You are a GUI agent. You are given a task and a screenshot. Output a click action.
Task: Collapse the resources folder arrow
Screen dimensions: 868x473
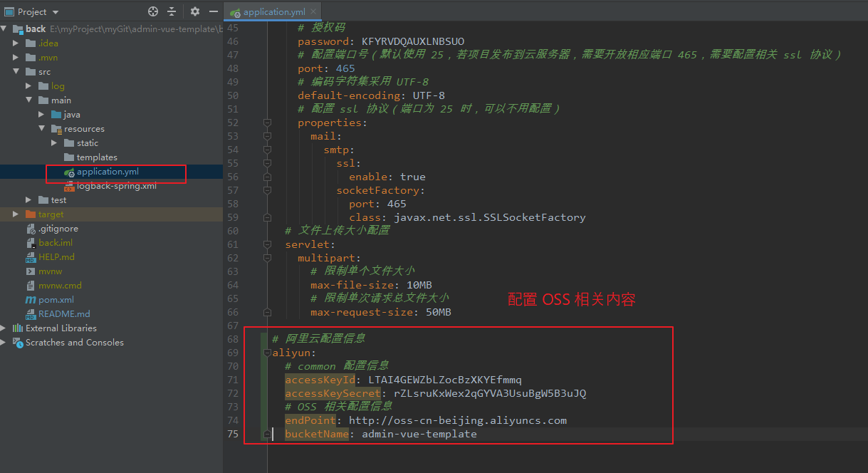pyautogui.click(x=42, y=129)
